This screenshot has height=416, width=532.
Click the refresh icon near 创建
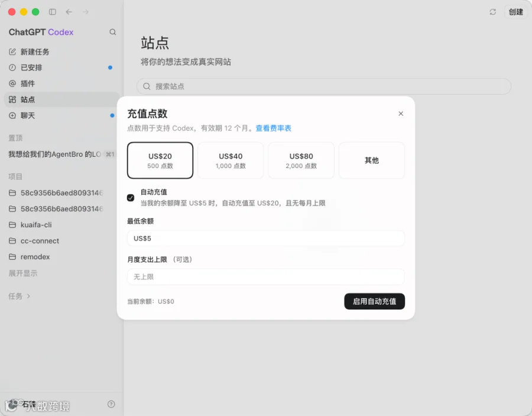tap(492, 12)
